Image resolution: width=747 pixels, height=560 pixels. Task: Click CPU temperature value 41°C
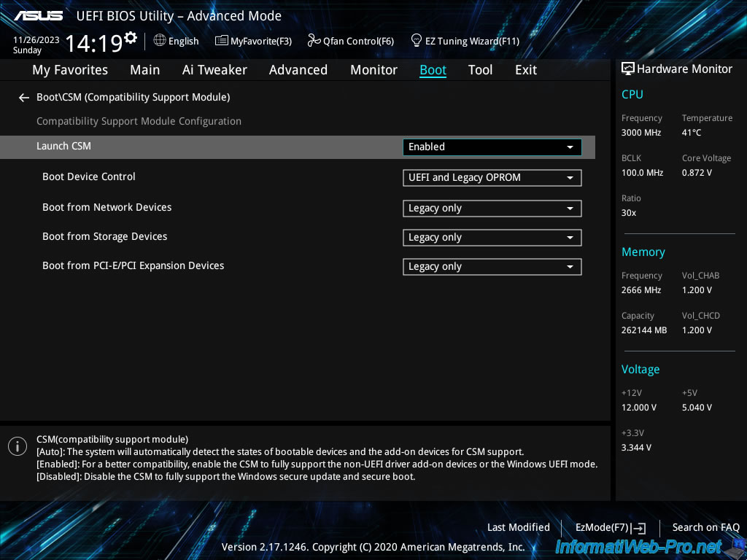click(x=692, y=133)
